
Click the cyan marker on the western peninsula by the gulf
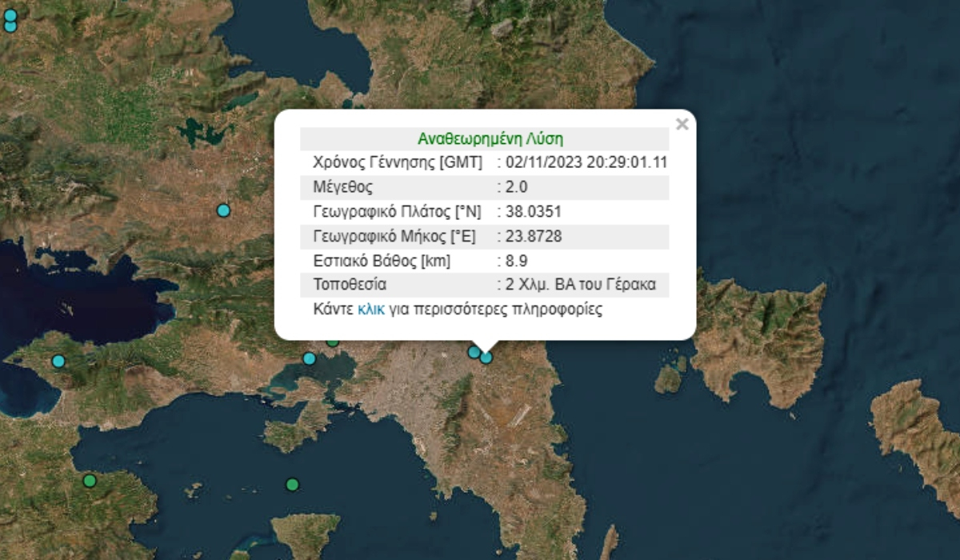(x=58, y=361)
